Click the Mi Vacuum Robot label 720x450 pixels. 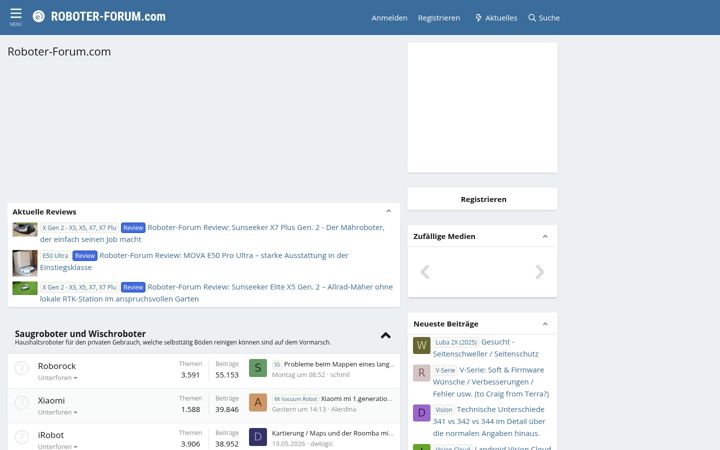[x=295, y=399]
